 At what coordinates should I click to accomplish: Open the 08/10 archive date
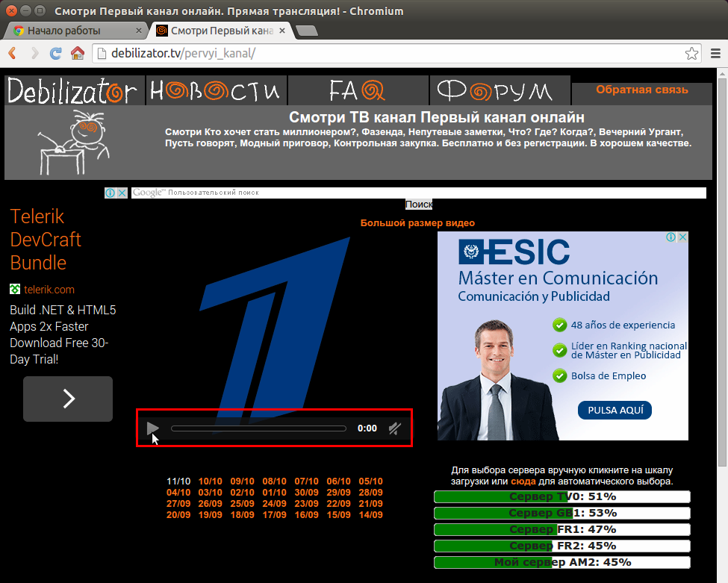point(274,481)
